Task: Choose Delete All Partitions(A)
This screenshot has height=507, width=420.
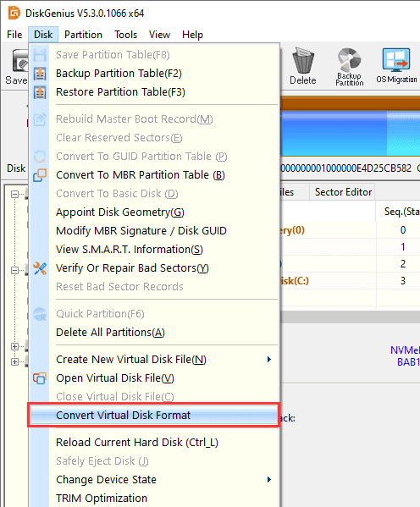Action: (154, 333)
